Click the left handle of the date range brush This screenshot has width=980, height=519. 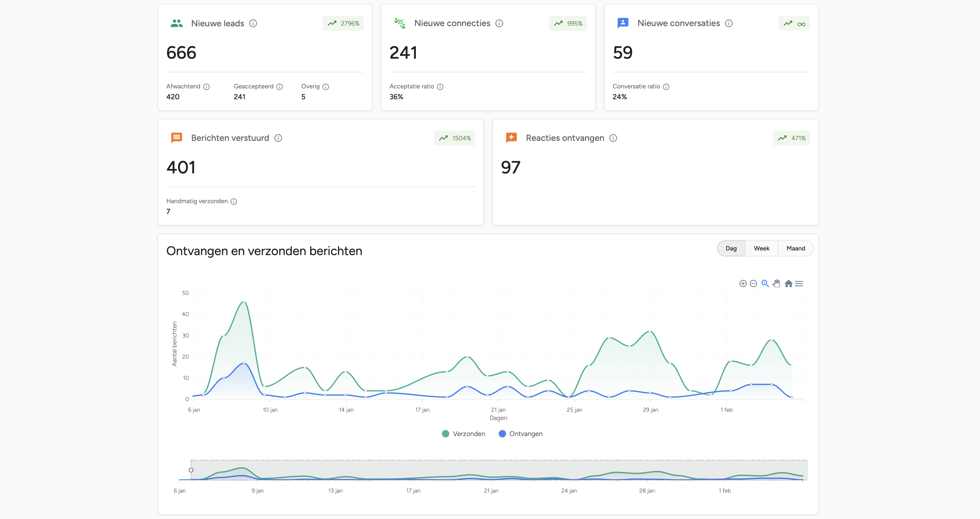pos(191,470)
